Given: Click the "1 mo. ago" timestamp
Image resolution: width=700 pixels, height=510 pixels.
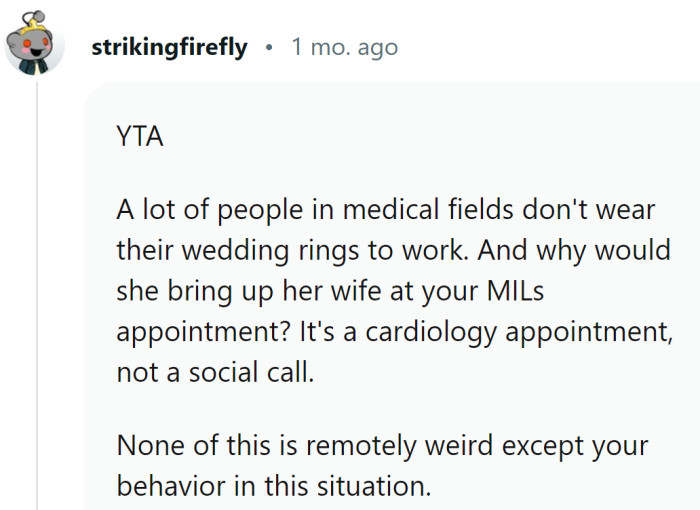Looking at the screenshot, I should [344, 47].
